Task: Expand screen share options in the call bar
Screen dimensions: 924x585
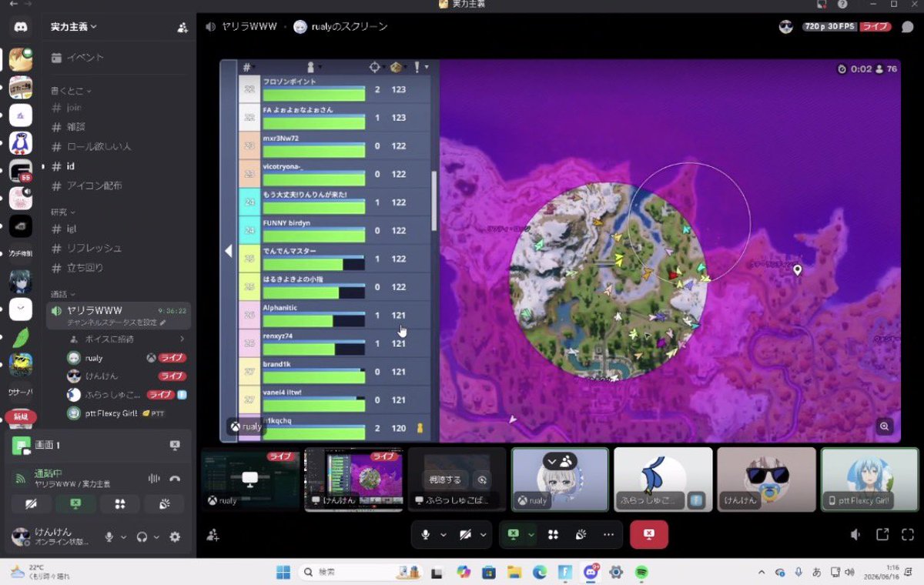Action: pyautogui.click(x=531, y=534)
